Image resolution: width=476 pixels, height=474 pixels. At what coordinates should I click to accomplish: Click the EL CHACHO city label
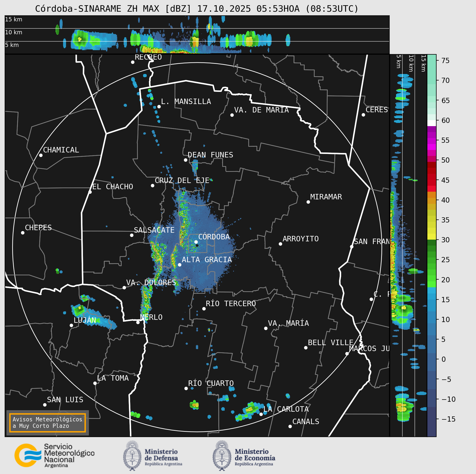pos(113,187)
